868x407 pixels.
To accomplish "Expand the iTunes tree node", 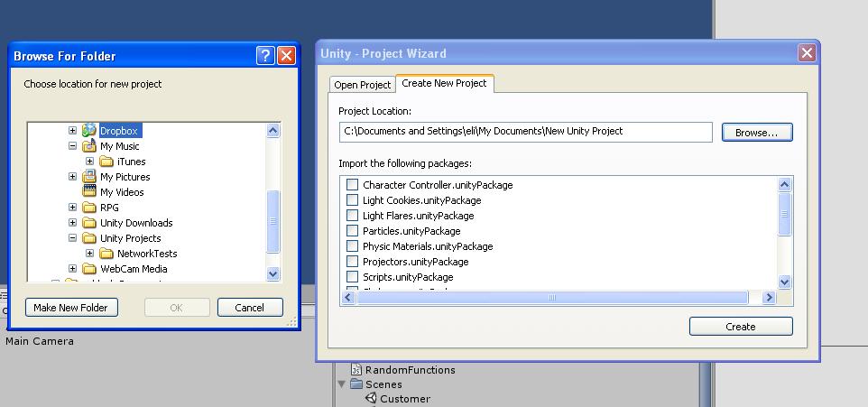I will coord(89,162).
